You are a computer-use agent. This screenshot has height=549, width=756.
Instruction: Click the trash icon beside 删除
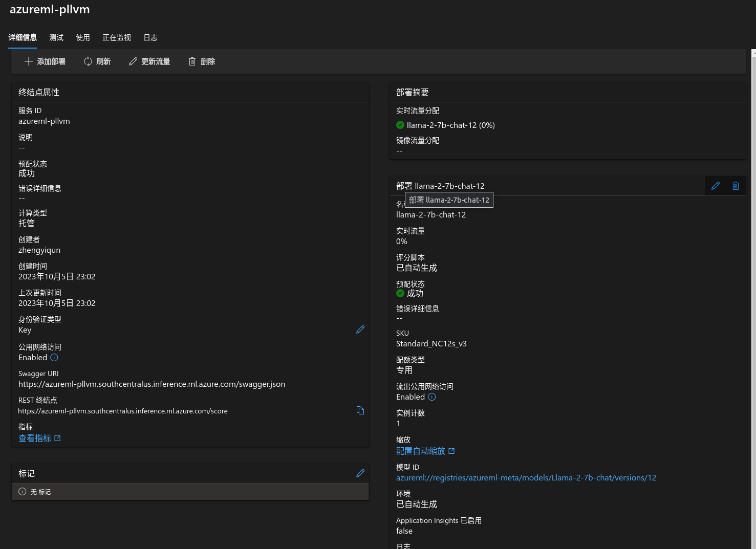[x=192, y=61]
